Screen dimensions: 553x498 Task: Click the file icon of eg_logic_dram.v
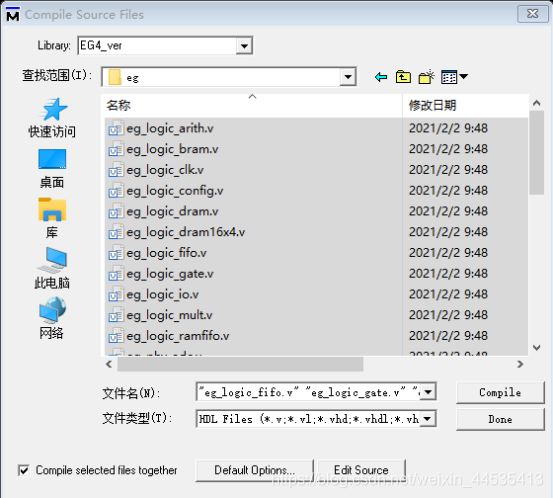[x=116, y=212]
